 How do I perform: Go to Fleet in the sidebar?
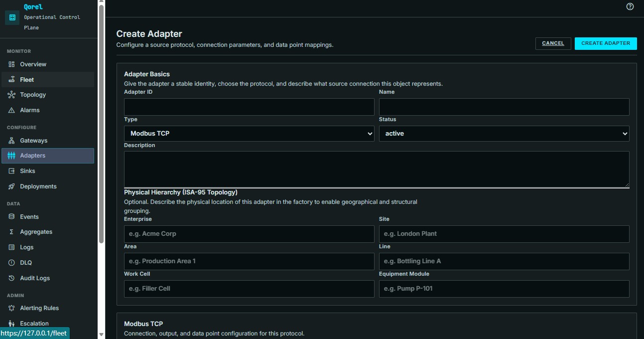[x=48, y=80]
